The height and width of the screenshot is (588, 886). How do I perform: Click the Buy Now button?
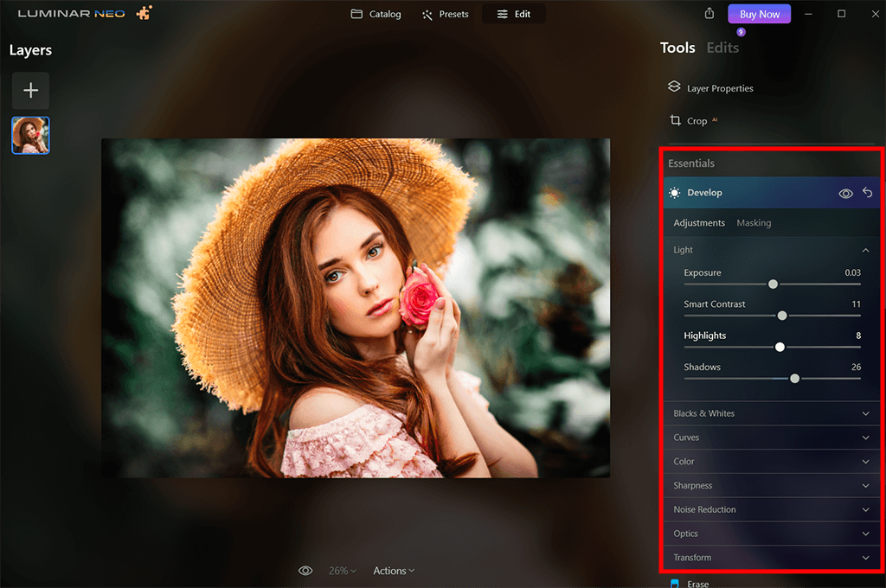760,14
